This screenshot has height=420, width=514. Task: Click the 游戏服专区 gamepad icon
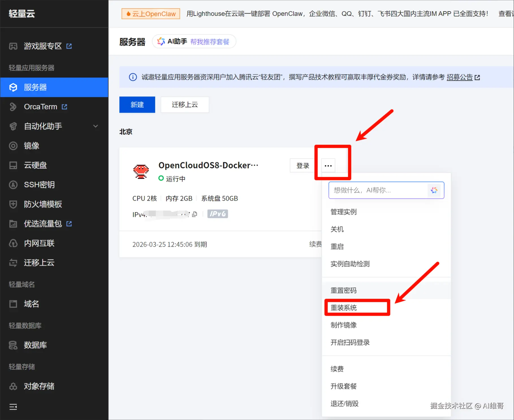[13, 46]
